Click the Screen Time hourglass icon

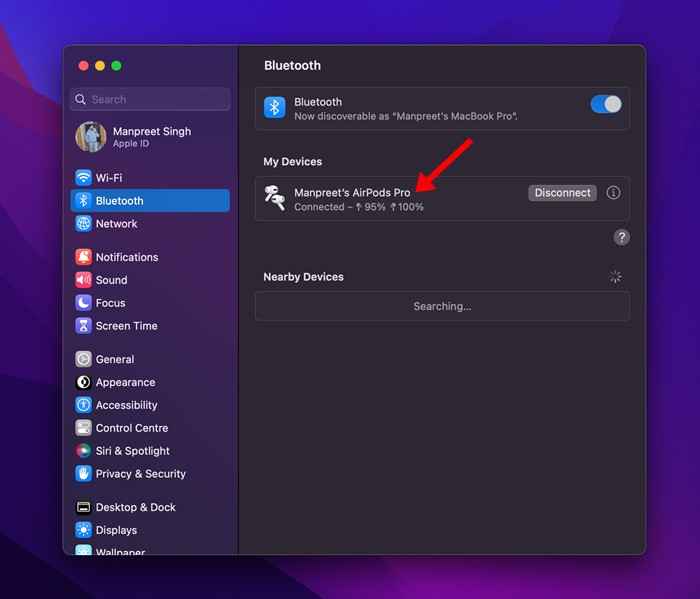click(83, 326)
